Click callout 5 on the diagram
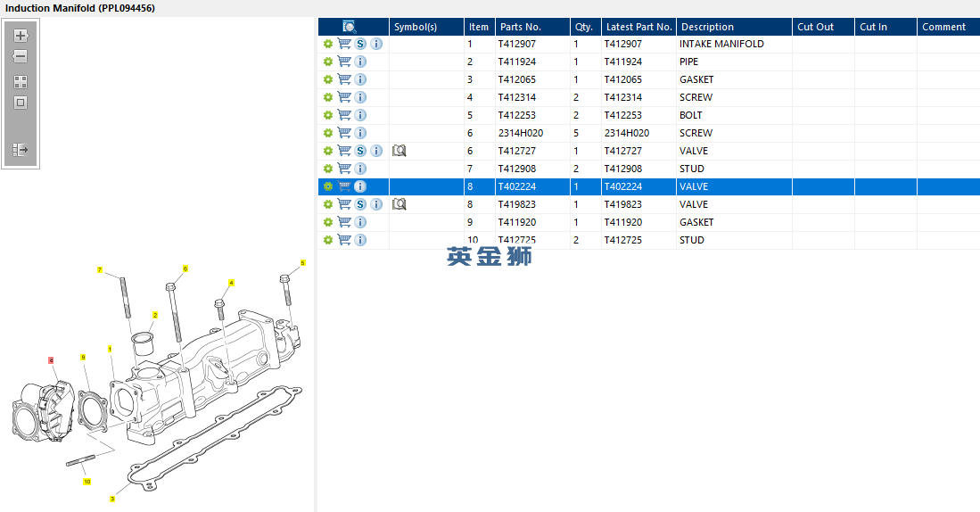 click(302, 263)
